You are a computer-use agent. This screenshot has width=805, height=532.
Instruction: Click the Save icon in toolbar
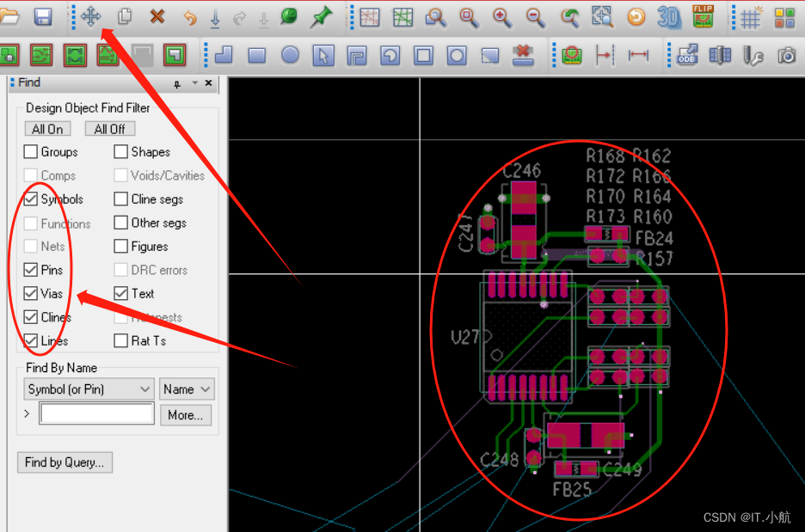click(43, 16)
